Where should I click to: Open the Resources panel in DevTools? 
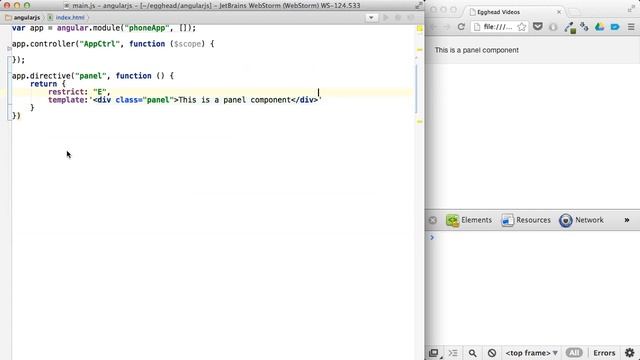pyautogui.click(x=526, y=220)
